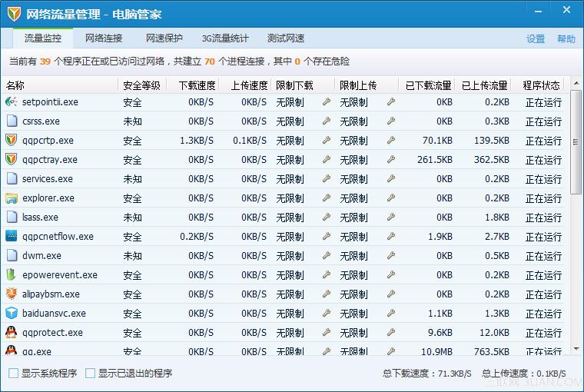Close the 网络流量管理 window
The image size is (584, 392).
pyautogui.click(x=566, y=10)
